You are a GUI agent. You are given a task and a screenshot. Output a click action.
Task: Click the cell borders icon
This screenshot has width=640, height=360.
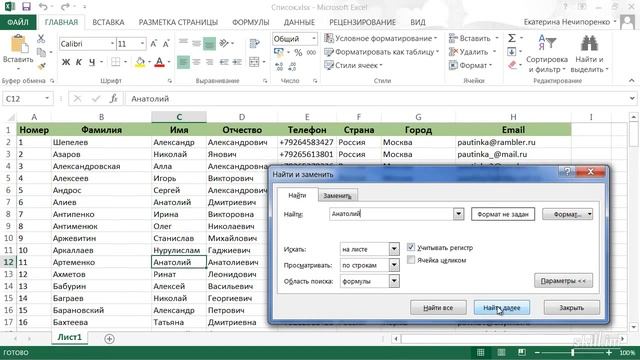pyautogui.click(x=116, y=62)
